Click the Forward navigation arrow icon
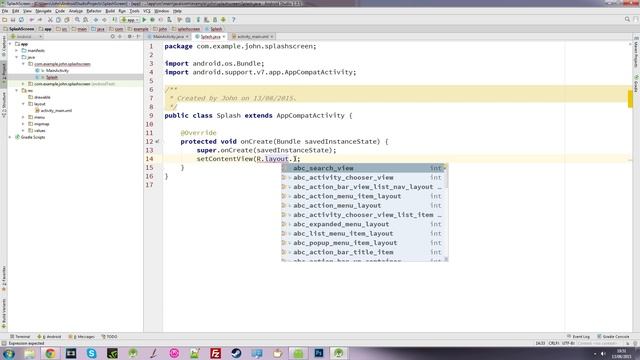 click(104, 20)
